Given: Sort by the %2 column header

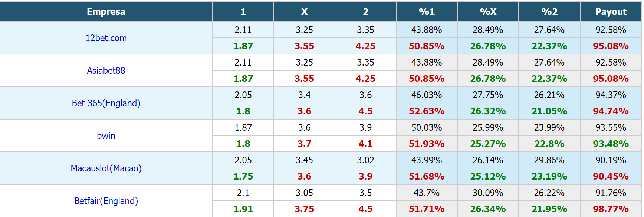Looking at the screenshot, I should tap(549, 12).
